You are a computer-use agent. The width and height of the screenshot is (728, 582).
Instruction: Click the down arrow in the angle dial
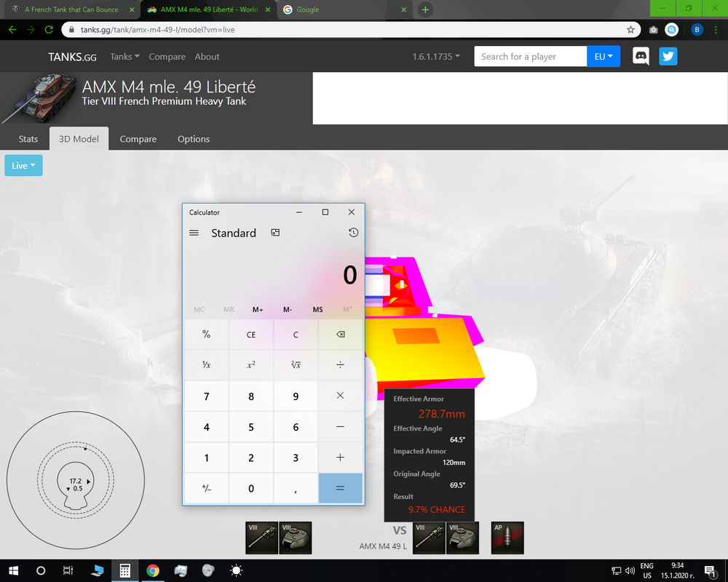[68, 489]
